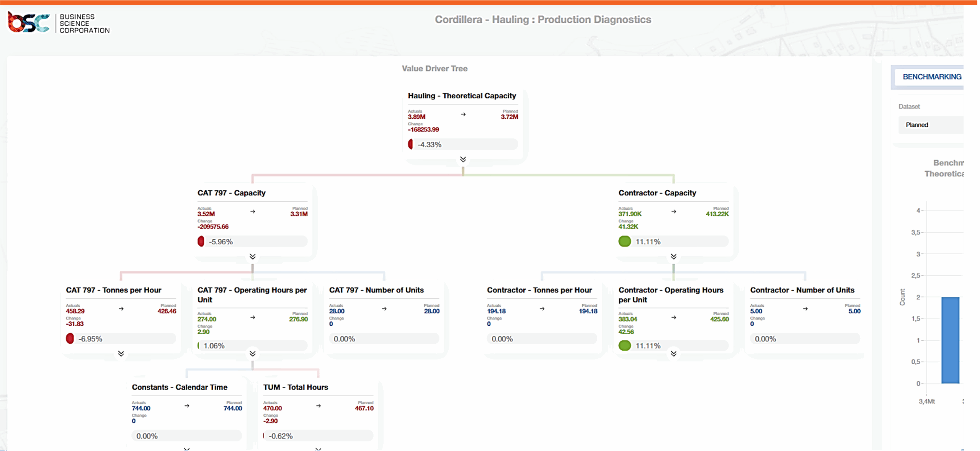Expand the chevron below TUM - Total Hours
The image size is (980, 451).
(317, 449)
